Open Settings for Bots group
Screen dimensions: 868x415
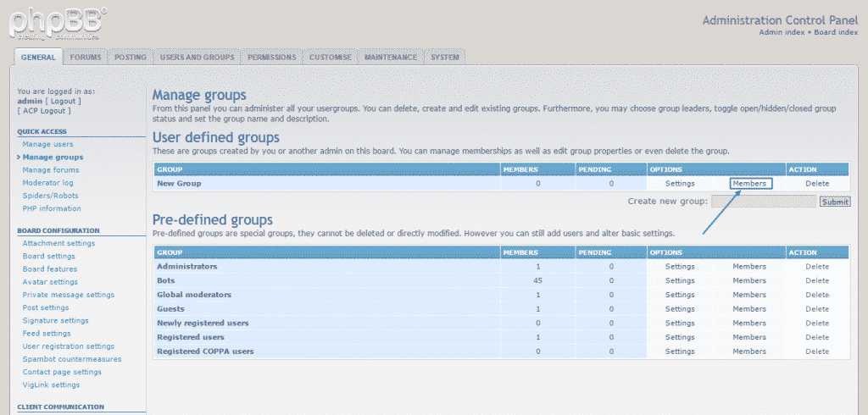tap(680, 280)
